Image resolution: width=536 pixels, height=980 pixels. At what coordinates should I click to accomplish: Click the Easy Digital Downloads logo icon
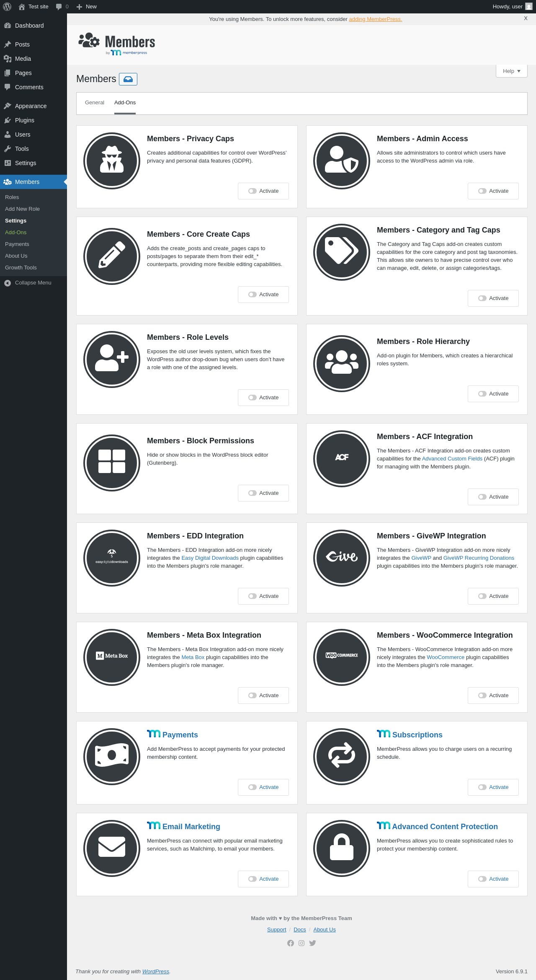(x=112, y=558)
